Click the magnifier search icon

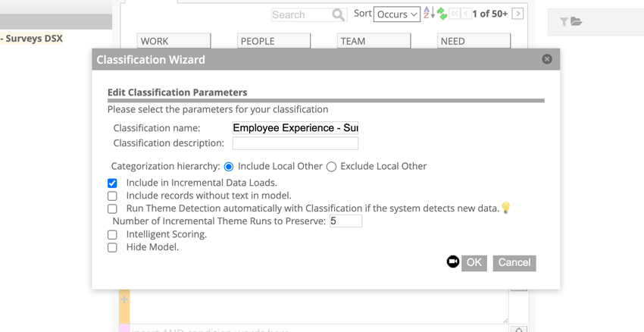[x=338, y=14]
